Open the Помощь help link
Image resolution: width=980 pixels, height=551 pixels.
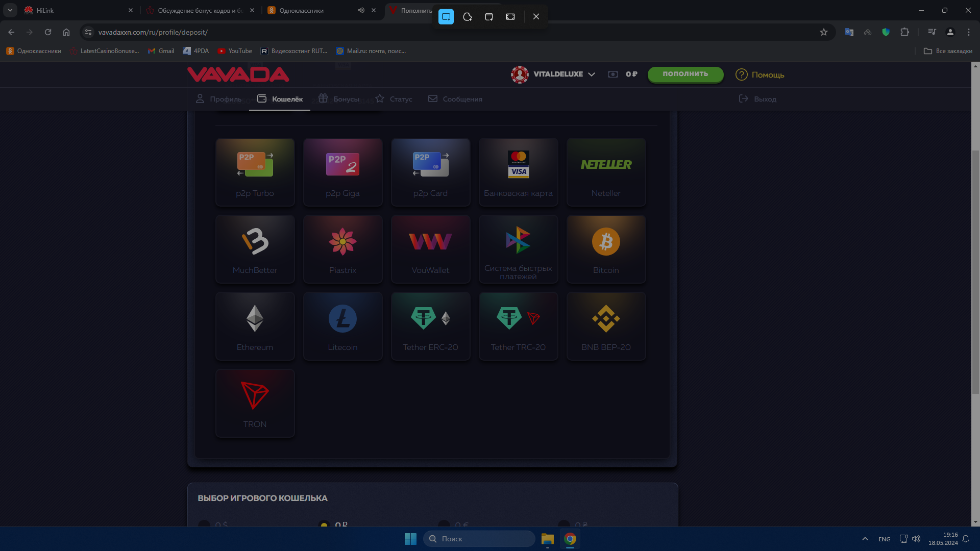click(759, 74)
